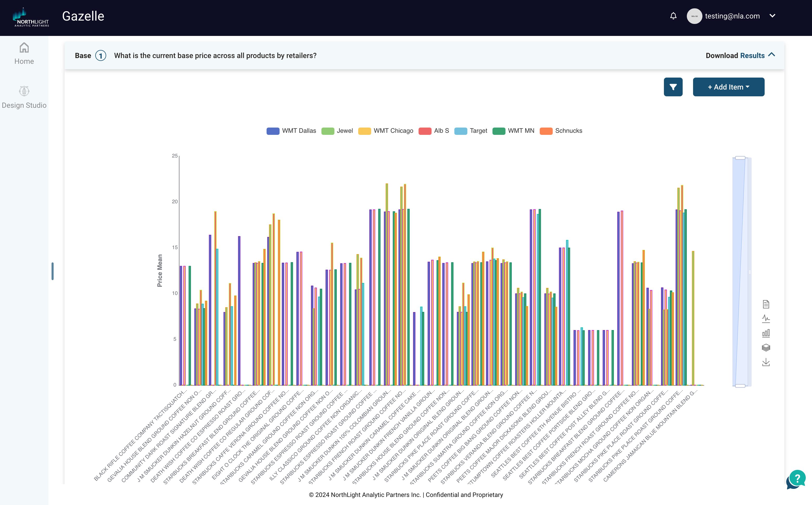The width and height of the screenshot is (812, 505).
Task: Open the filter button
Action: 673,87
